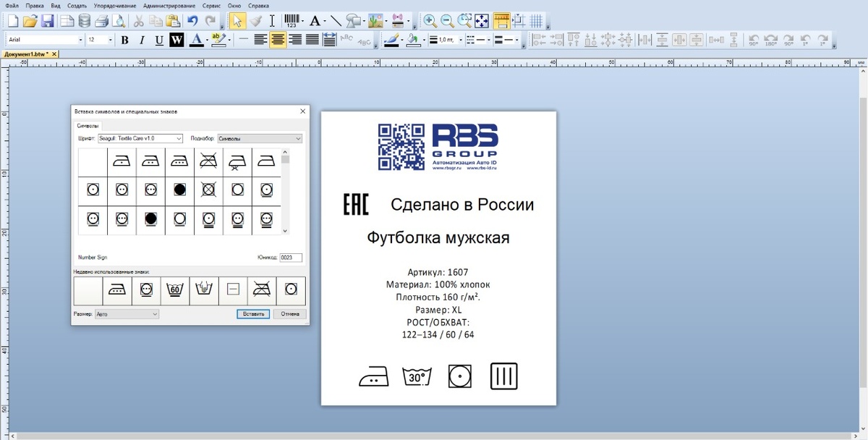Save the document with floppy disk icon

pos(47,21)
